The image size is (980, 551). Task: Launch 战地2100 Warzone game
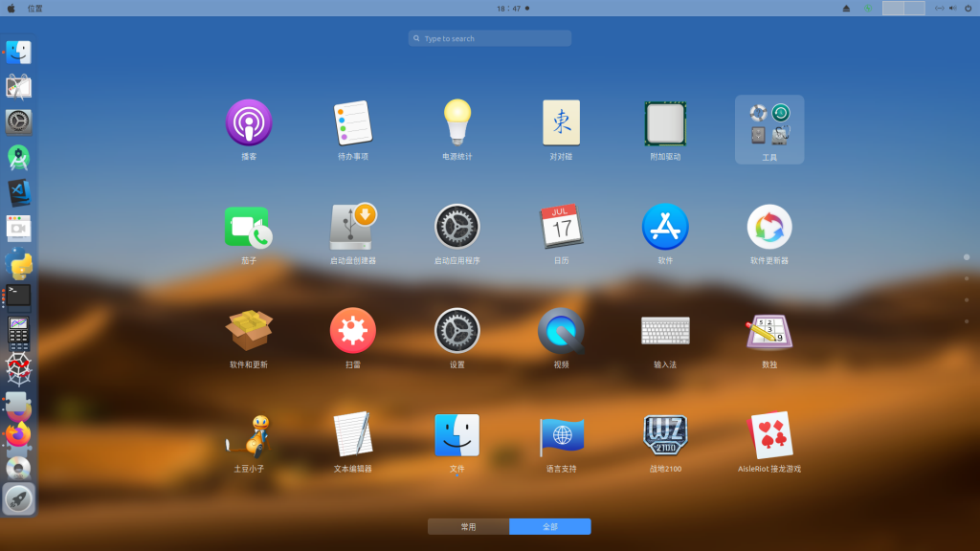(x=665, y=435)
